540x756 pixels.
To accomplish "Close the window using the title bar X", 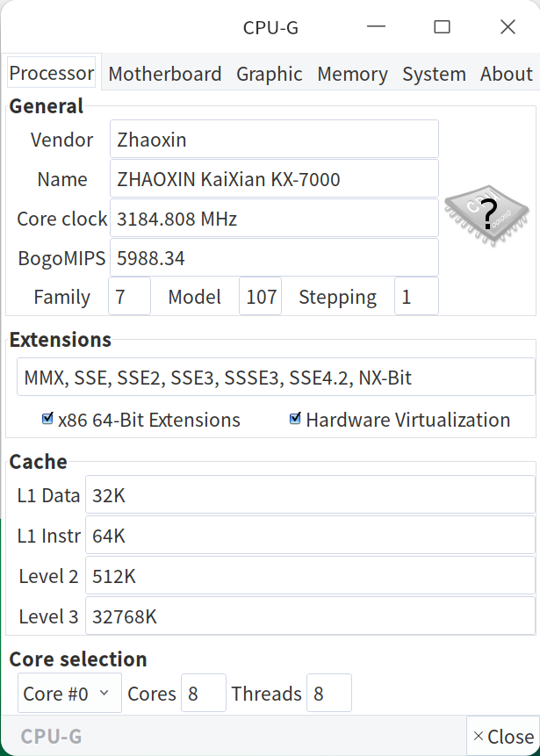I will (508, 27).
